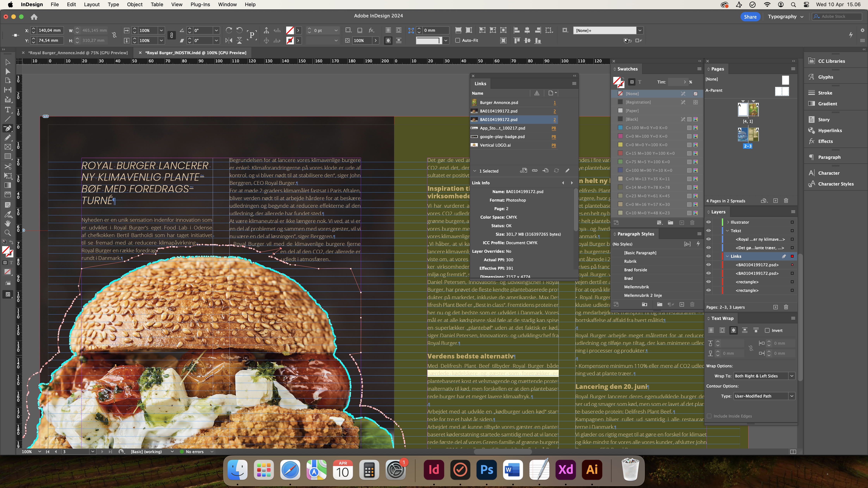Image resolution: width=868 pixels, height=488 pixels.
Task: Click page link PB for google-play-badge.psd
Action: (554, 137)
